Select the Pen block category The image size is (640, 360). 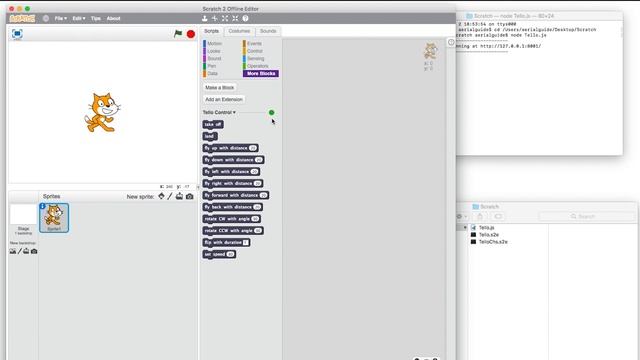click(210, 66)
